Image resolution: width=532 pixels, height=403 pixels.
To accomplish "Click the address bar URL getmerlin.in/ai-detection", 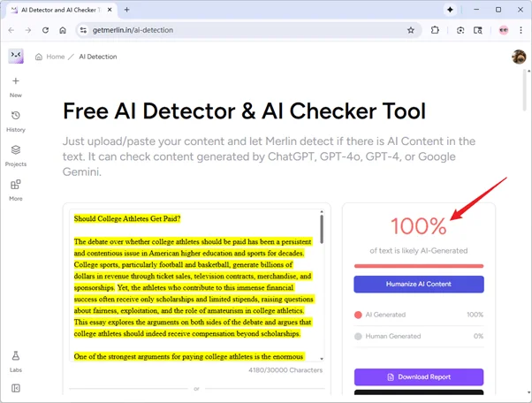I will [133, 30].
